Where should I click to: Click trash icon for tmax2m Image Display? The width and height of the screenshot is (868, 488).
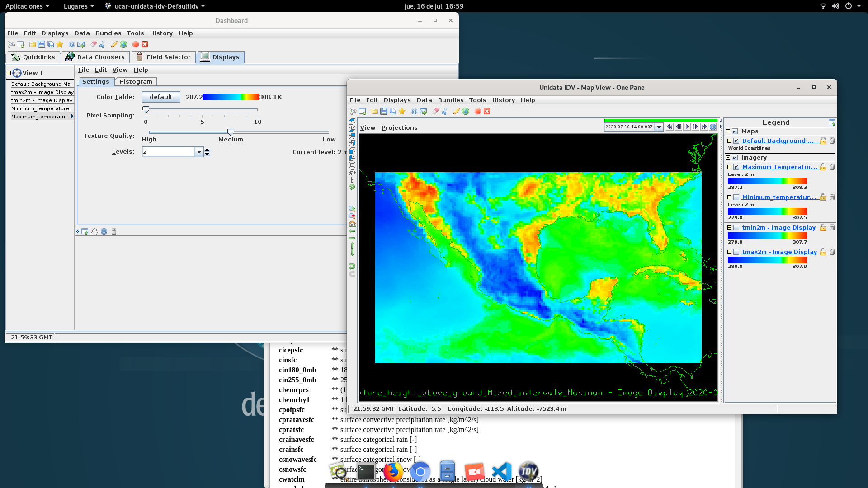(x=832, y=252)
